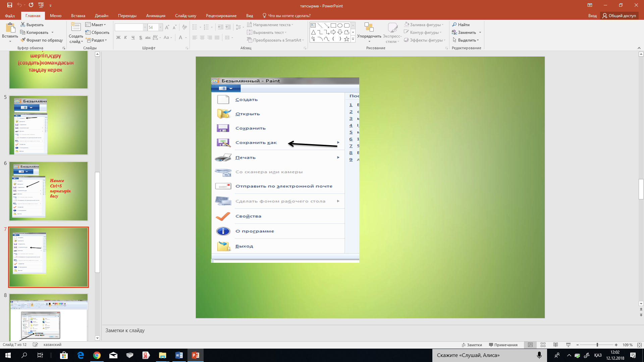Switch to Slide Sorter view icon

point(543,345)
